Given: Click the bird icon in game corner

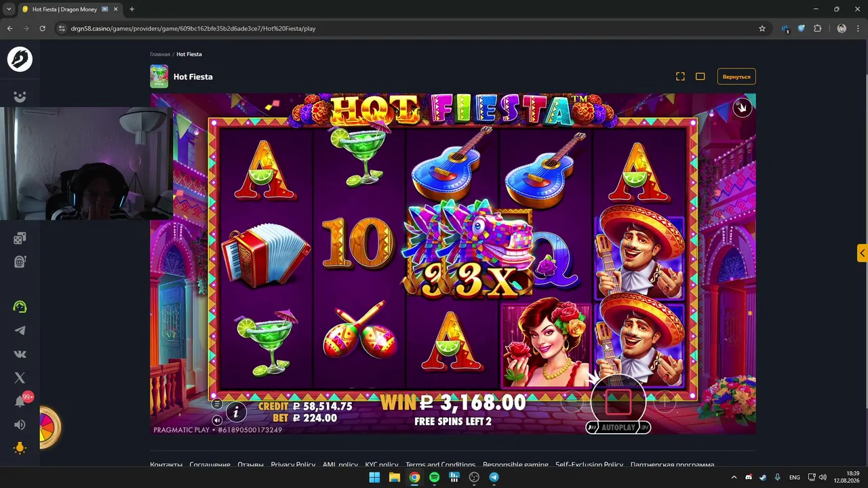Looking at the screenshot, I should [743, 107].
